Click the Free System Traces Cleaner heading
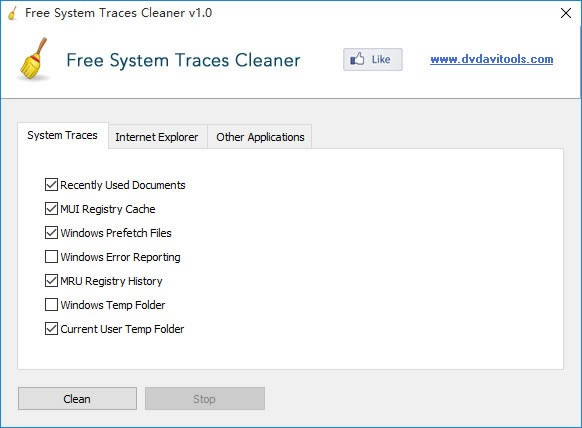The image size is (582, 428). (183, 60)
